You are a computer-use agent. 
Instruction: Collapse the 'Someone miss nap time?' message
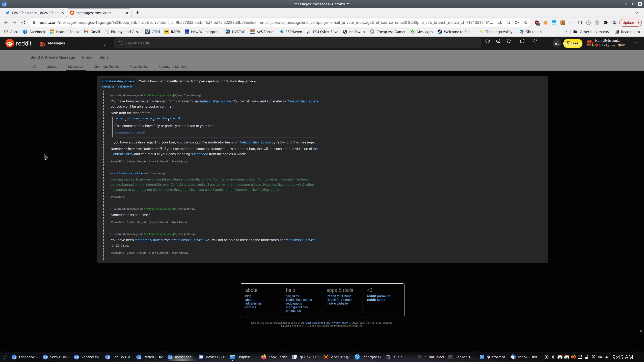point(112,209)
